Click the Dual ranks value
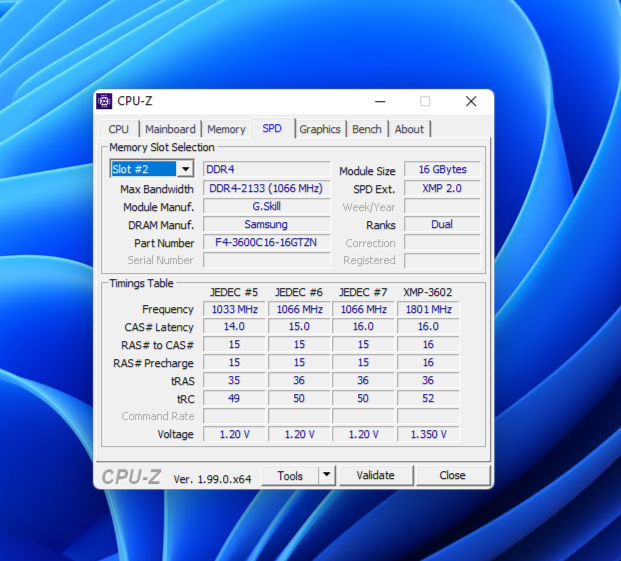The height and width of the screenshot is (561, 621). point(442,224)
